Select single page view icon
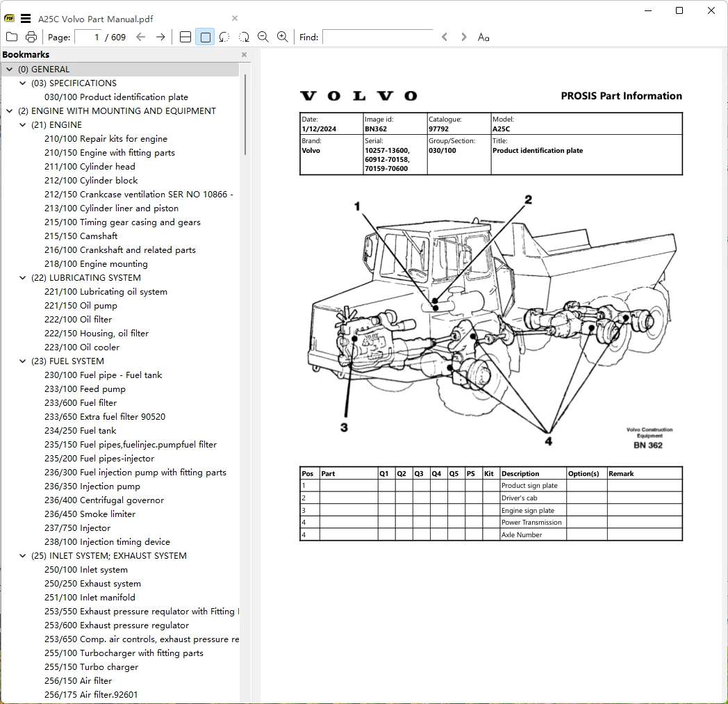The height and width of the screenshot is (704, 728). [205, 37]
